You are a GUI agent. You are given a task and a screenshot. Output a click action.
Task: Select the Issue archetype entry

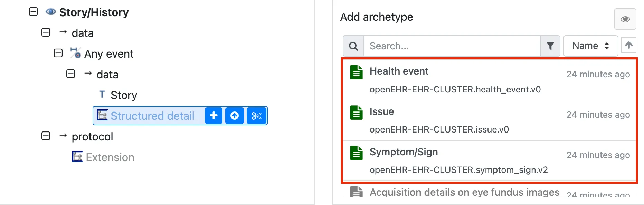[x=381, y=112]
